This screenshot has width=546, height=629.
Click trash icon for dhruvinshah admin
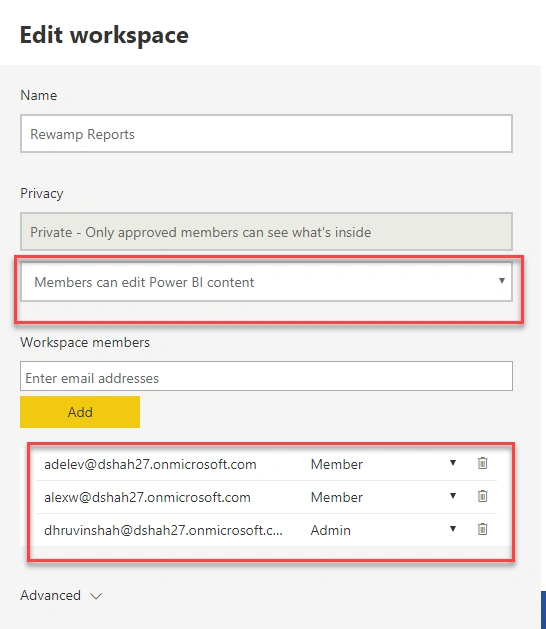(482, 529)
